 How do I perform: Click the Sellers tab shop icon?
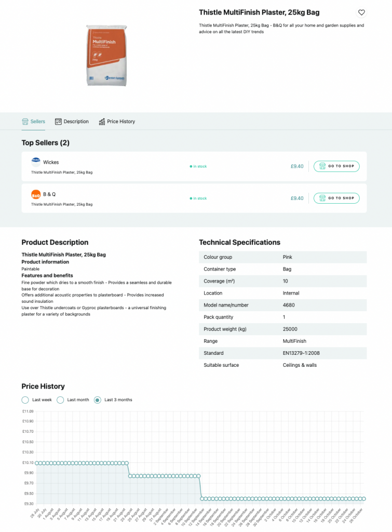click(x=25, y=122)
